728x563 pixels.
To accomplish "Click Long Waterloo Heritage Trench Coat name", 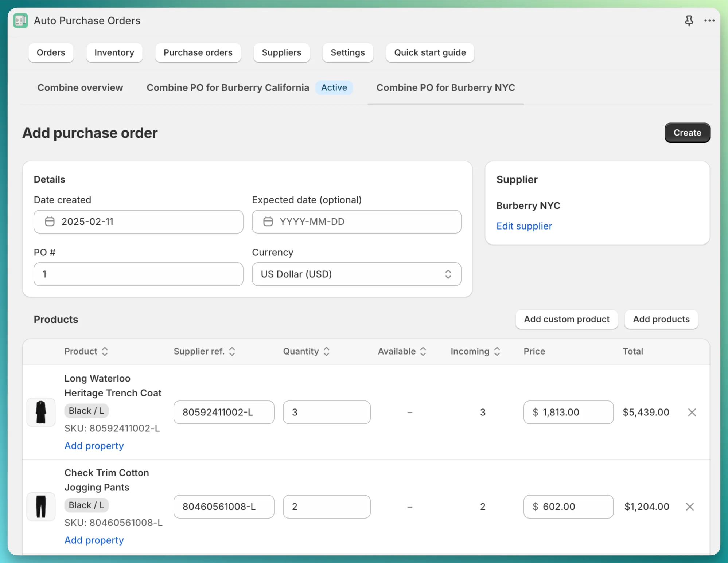I will coord(113,386).
